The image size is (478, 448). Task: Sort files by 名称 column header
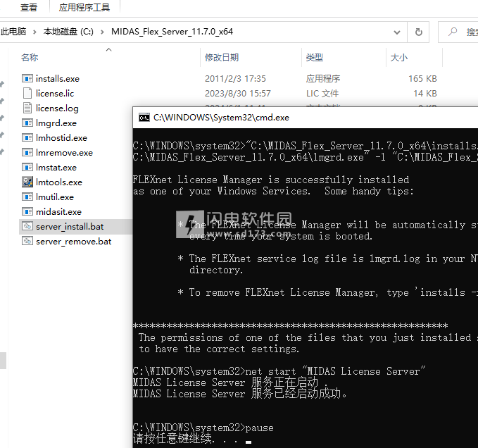point(30,58)
